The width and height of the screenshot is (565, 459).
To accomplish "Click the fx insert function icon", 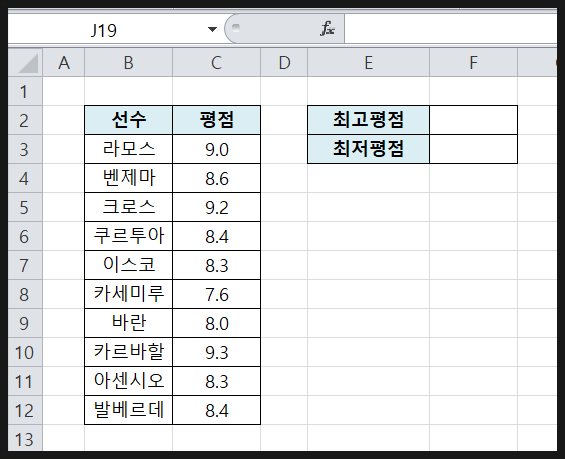I will (x=327, y=29).
